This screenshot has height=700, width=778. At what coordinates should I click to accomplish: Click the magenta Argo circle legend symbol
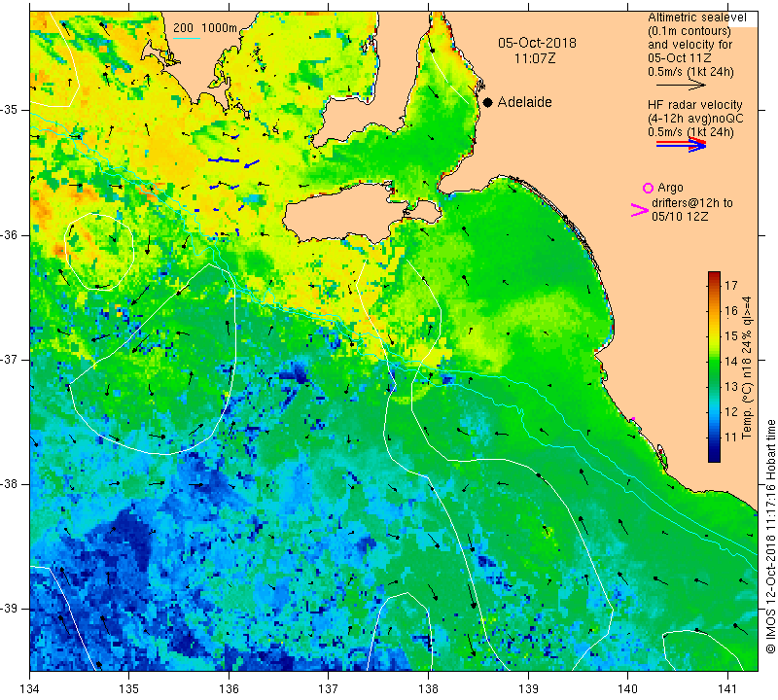(648, 188)
